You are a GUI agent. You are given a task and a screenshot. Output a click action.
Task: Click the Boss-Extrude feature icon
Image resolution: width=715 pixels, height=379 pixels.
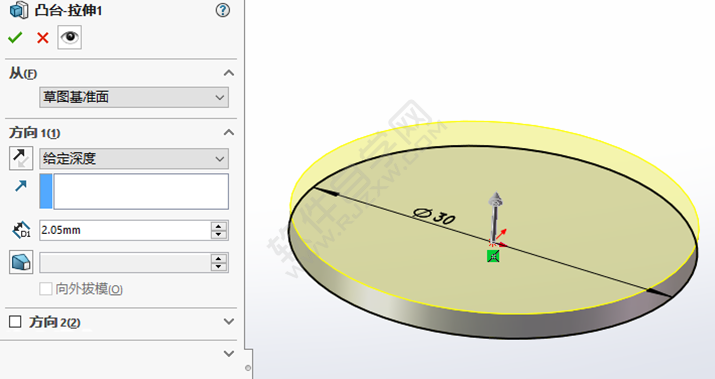19,10
